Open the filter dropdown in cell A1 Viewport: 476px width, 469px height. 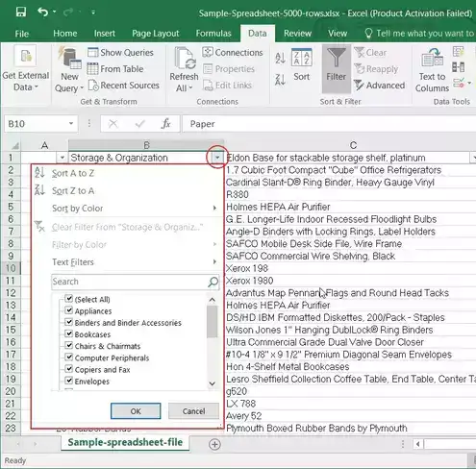tap(63, 158)
